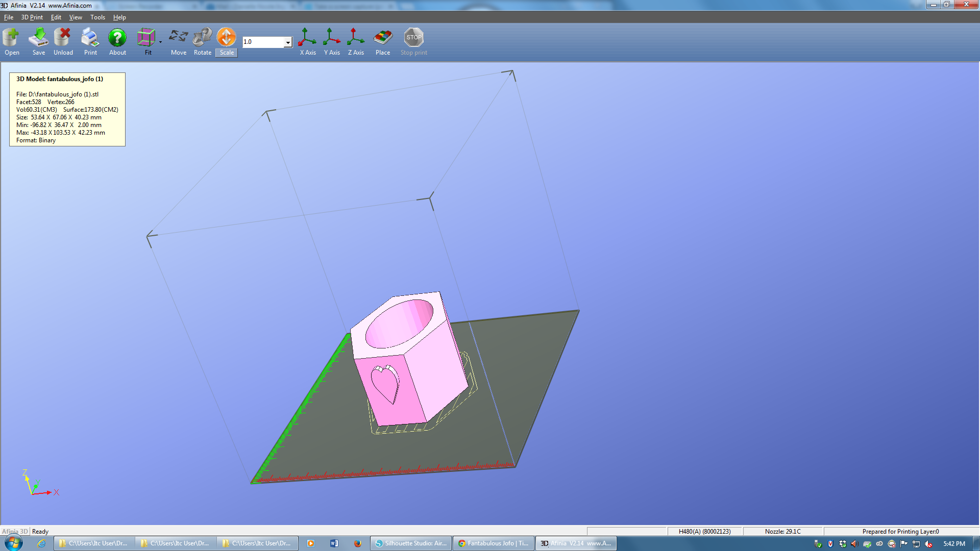Launch Internet Explorer from taskbar
Viewport: 980px width, 551px height.
point(42,543)
